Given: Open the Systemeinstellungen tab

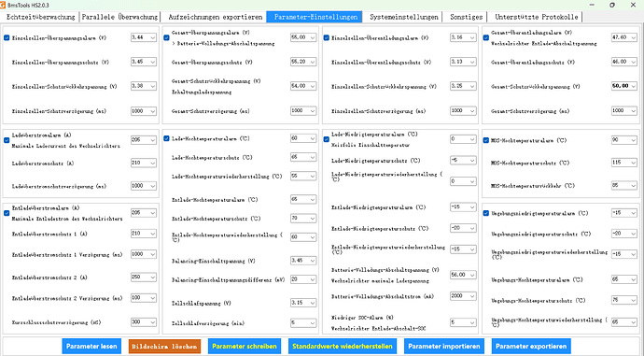Looking at the screenshot, I should coord(404,17).
